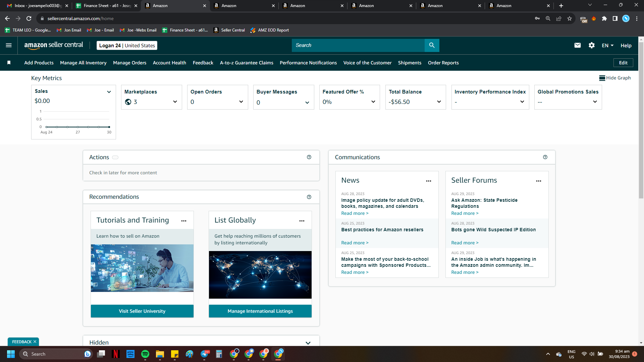Expand the Hidden section chevron
Image resolution: width=644 pixels, height=362 pixels.
(x=308, y=343)
